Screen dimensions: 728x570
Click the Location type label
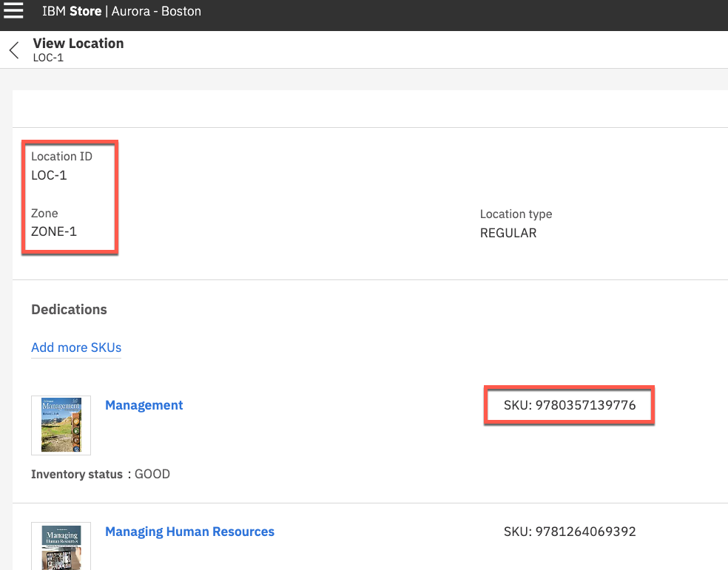point(516,214)
